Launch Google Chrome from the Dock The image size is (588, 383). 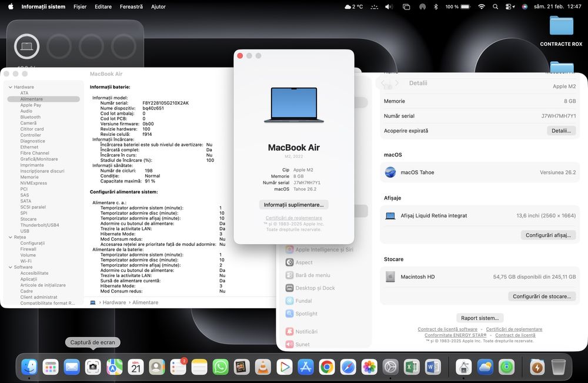tap(327, 367)
